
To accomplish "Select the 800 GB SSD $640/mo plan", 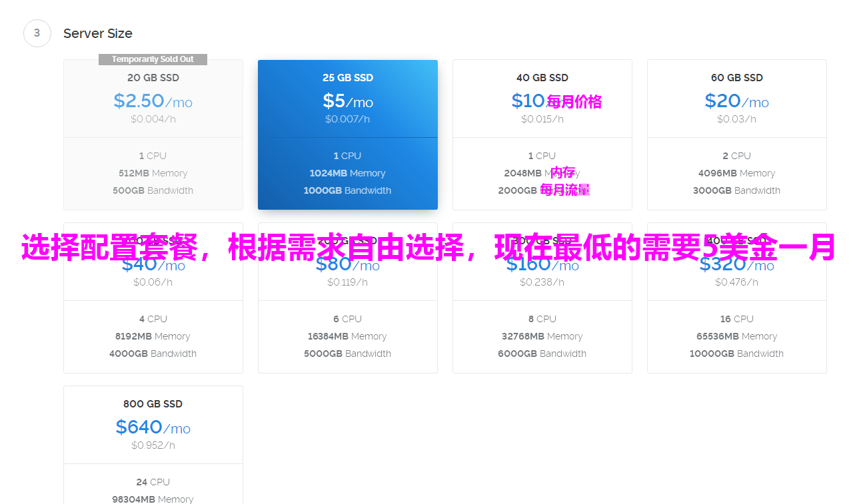I will 153,445.
